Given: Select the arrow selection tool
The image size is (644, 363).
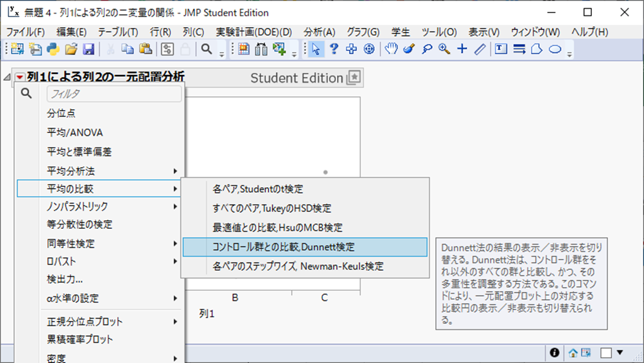Looking at the screenshot, I should [x=314, y=49].
